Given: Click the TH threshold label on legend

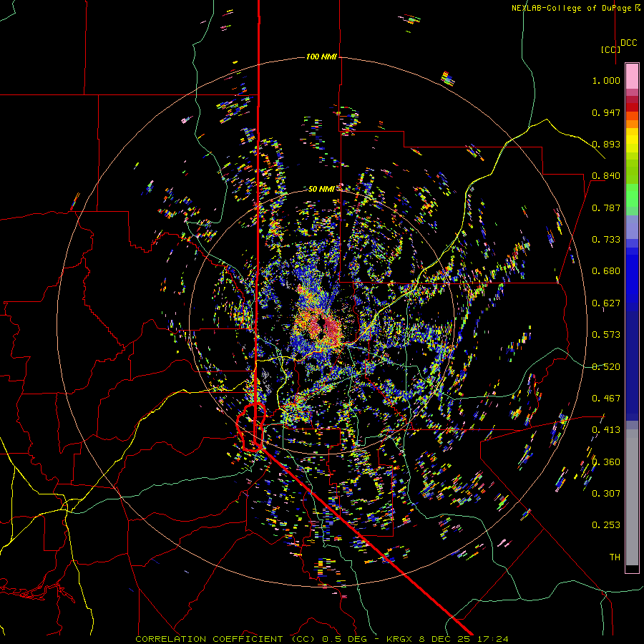Looking at the screenshot, I should click(x=615, y=557).
